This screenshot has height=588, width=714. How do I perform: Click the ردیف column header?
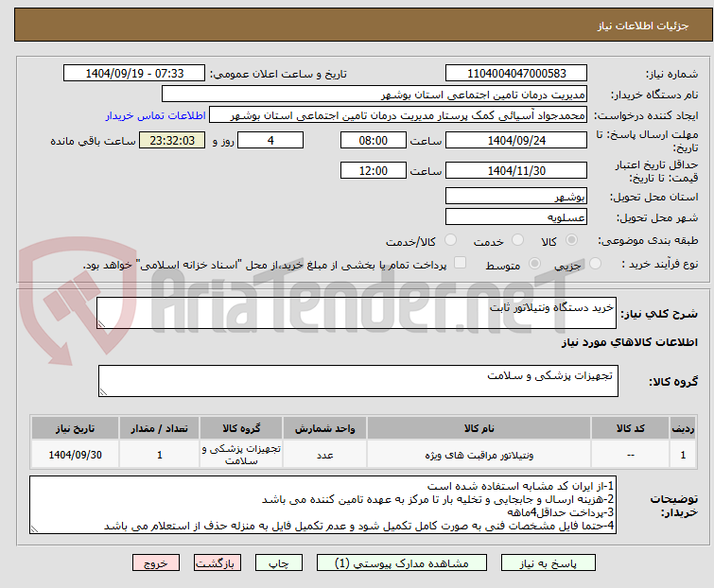(x=683, y=428)
